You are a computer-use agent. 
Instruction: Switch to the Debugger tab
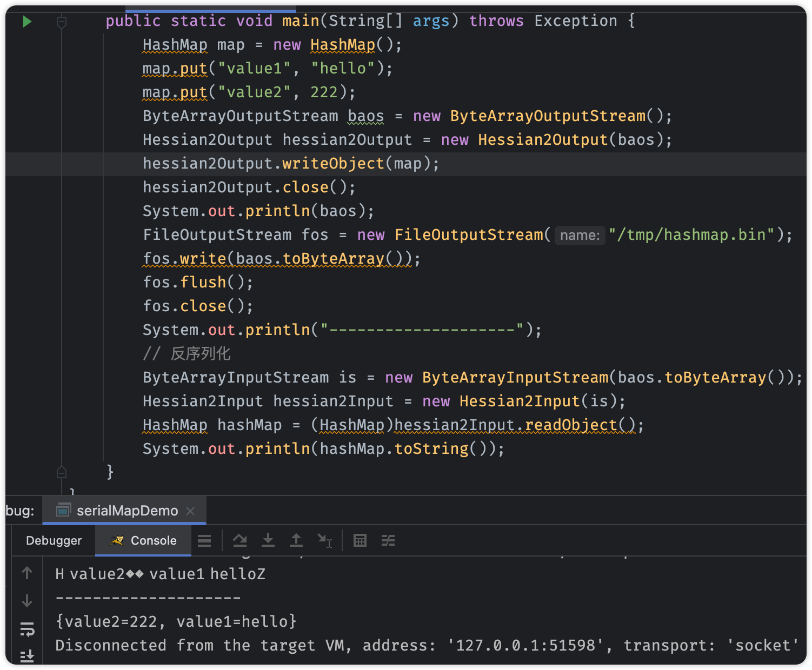click(54, 540)
